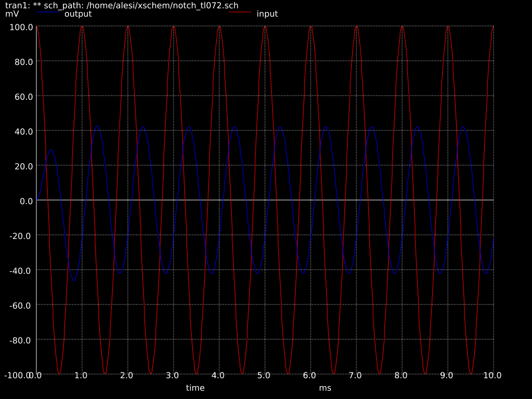The width and height of the screenshot is (532, 399).
Task: Click the 5.0 x-axis tick label
Action: (263, 375)
